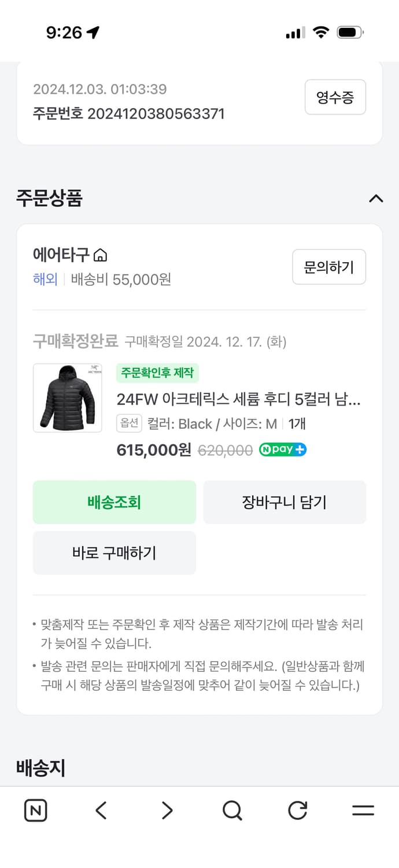Open search from the bottom navigation bar

point(232,810)
